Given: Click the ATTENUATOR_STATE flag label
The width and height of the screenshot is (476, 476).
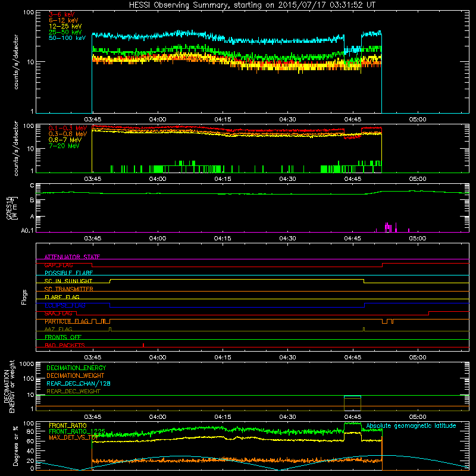Looking at the screenshot, I should [x=72, y=257].
